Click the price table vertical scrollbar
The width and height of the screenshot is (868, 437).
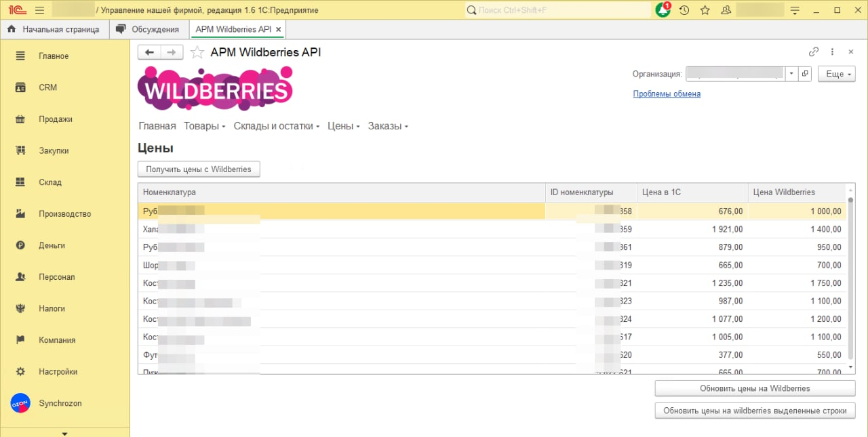[x=851, y=278]
